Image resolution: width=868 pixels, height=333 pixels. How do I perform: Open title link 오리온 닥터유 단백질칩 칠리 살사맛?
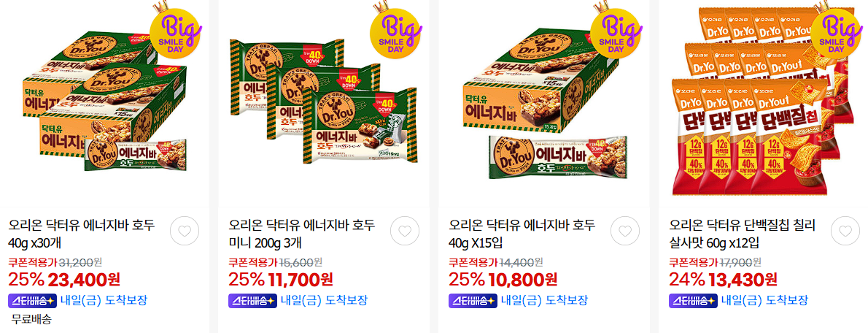[743, 234]
